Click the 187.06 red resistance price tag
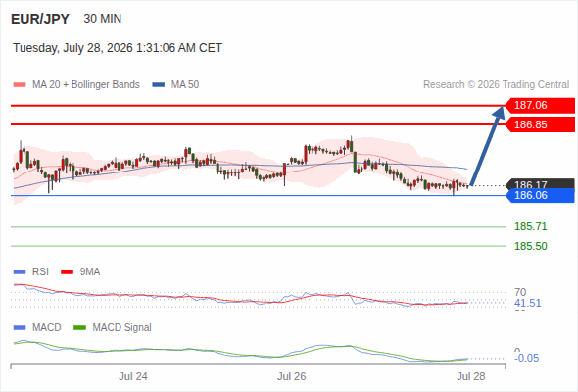The height and width of the screenshot is (392, 578). 540,106
